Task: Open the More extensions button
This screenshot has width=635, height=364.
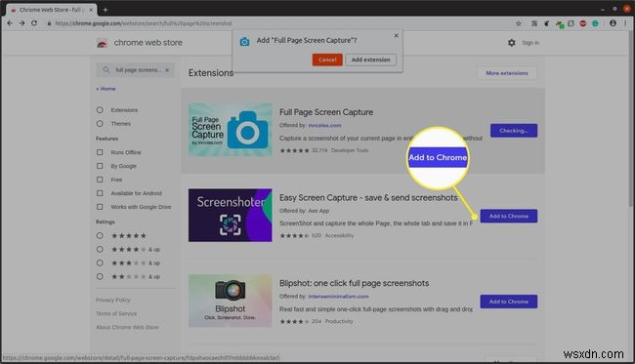Action: pos(507,73)
